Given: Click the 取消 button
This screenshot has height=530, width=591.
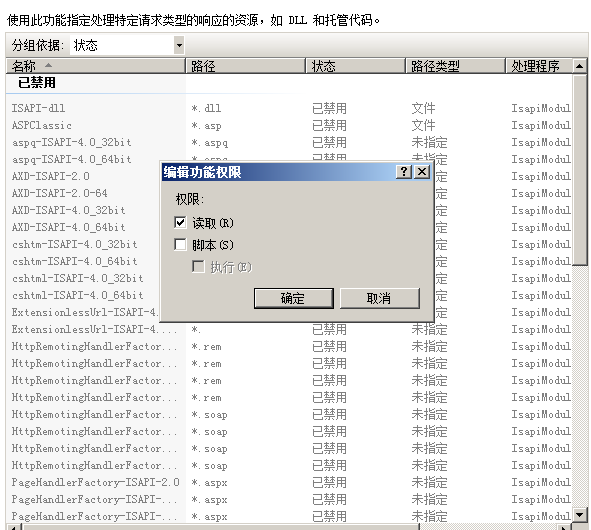Looking at the screenshot, I should pos(380,298).
